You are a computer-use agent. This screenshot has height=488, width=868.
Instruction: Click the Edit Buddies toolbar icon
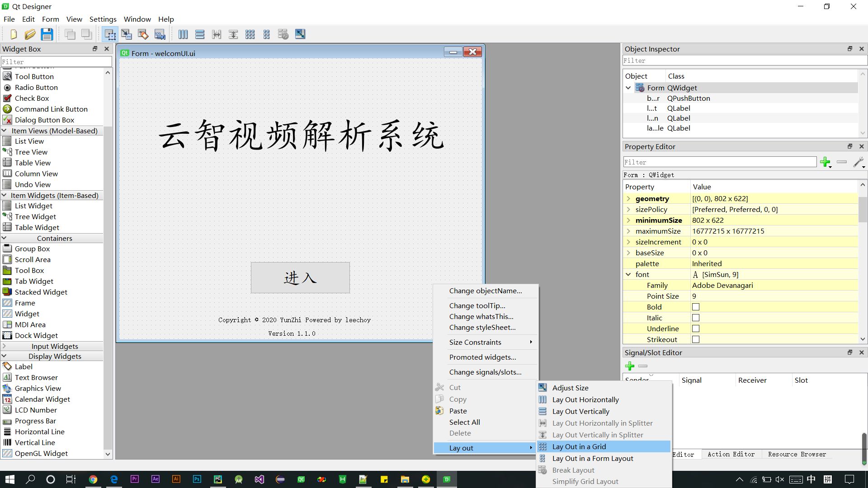(x=143, y=34)
